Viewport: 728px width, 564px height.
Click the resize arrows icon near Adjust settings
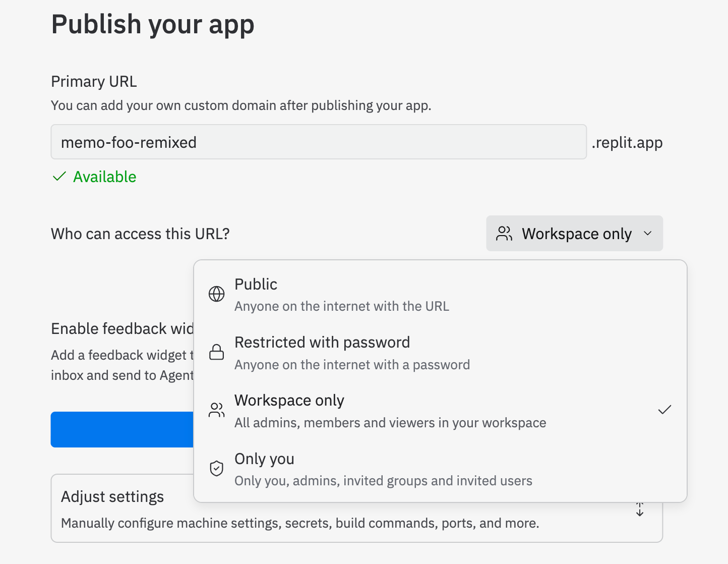tap(639, 509)
